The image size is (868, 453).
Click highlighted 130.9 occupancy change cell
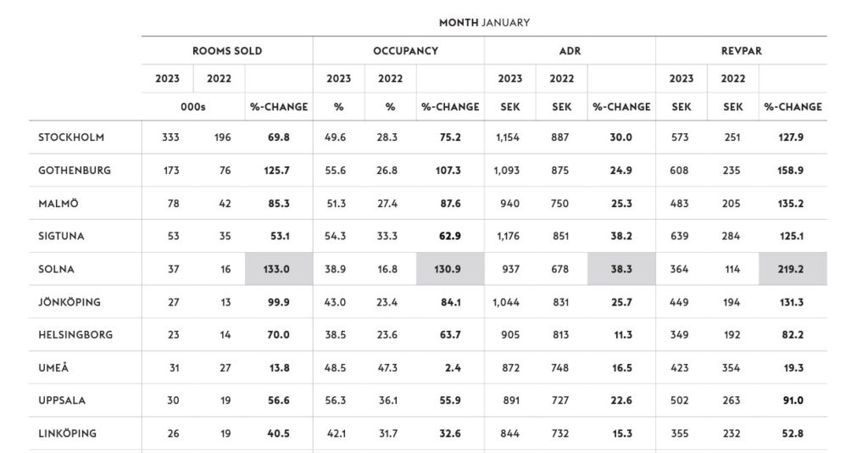[450, 269]
